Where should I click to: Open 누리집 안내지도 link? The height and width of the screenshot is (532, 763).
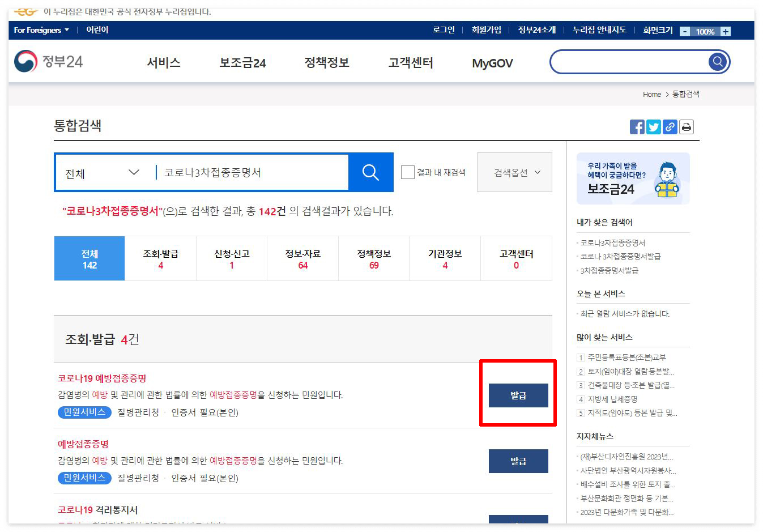pos(599,30)
